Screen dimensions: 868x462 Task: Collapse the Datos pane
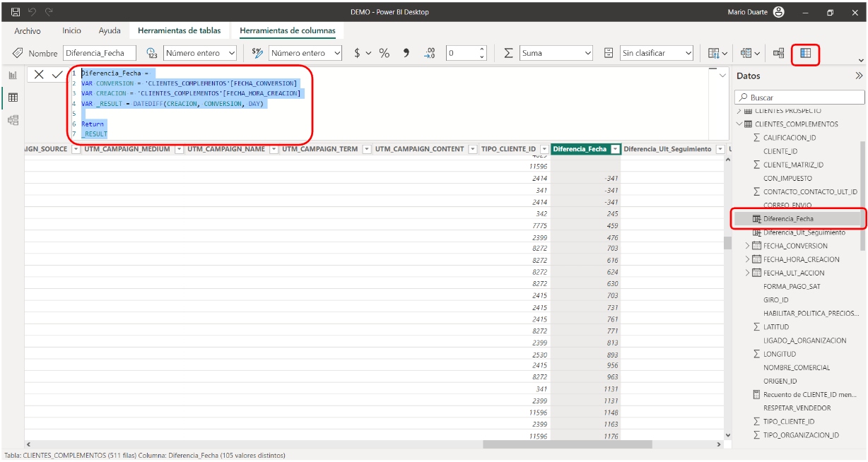[859, 76]
